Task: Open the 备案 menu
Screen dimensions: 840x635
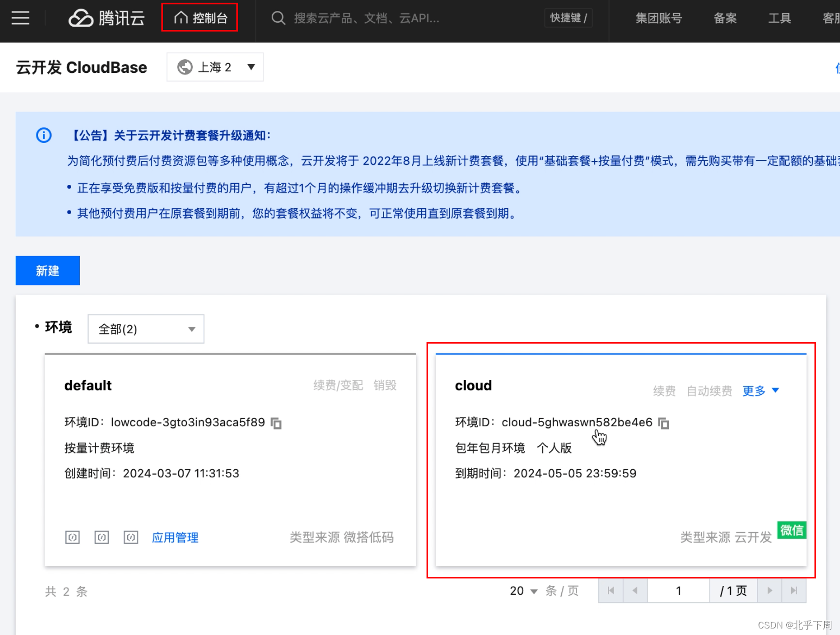Action: point(725,18)
